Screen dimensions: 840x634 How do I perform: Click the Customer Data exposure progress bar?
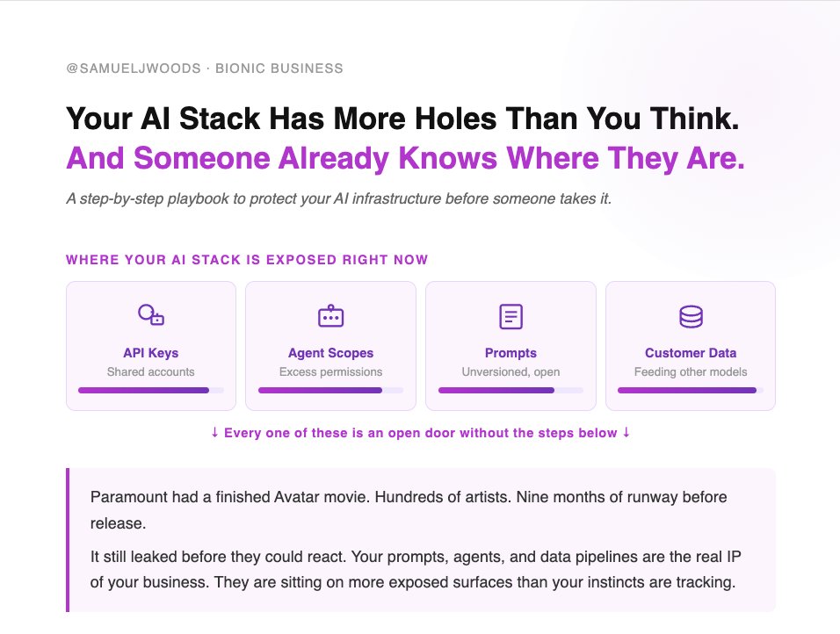[691, 391]
